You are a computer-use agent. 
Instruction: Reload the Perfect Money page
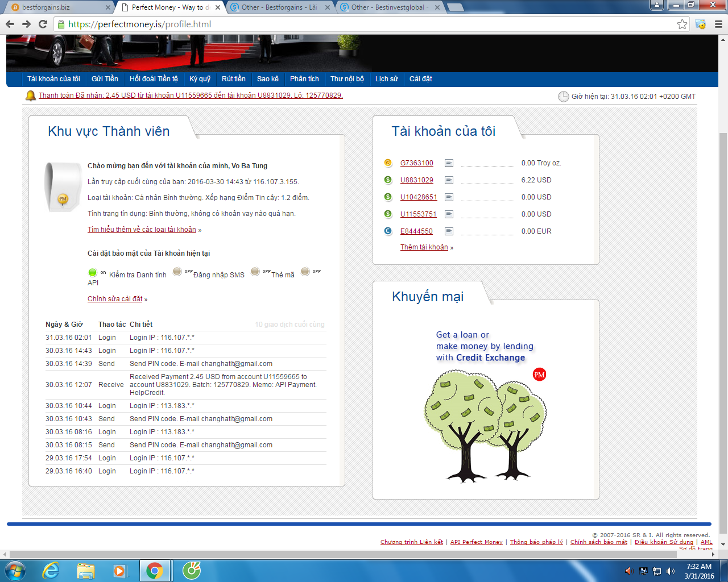point(43,24)
